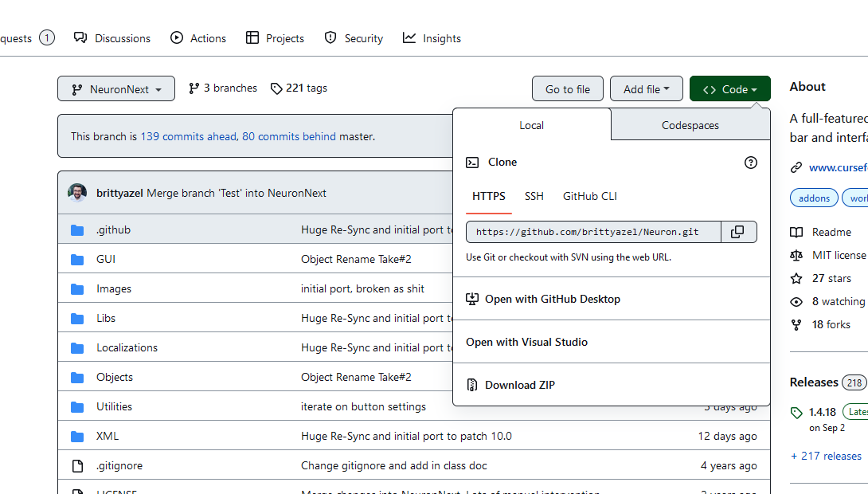Click the 18 forks link

(x=831, y=324)
